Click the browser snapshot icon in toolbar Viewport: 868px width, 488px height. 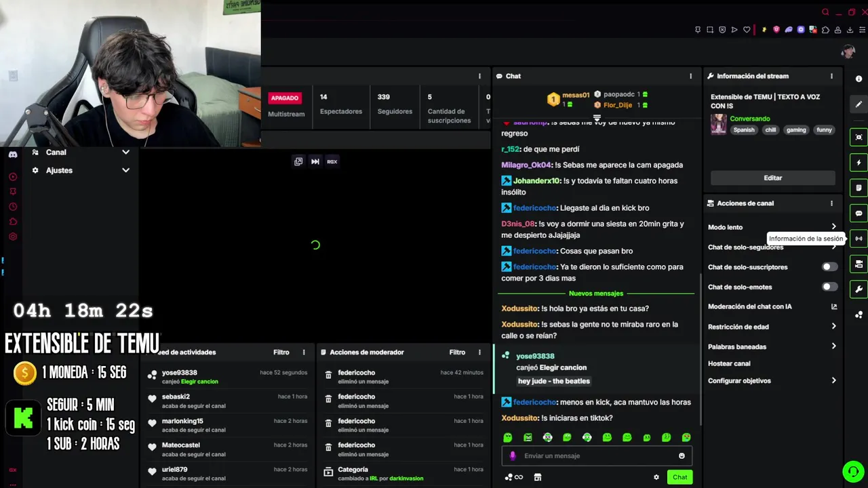point(710,30)
